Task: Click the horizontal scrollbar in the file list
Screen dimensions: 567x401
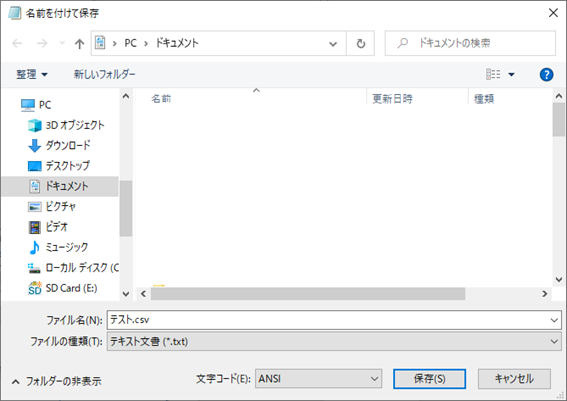Action: [x=308, y=294]
